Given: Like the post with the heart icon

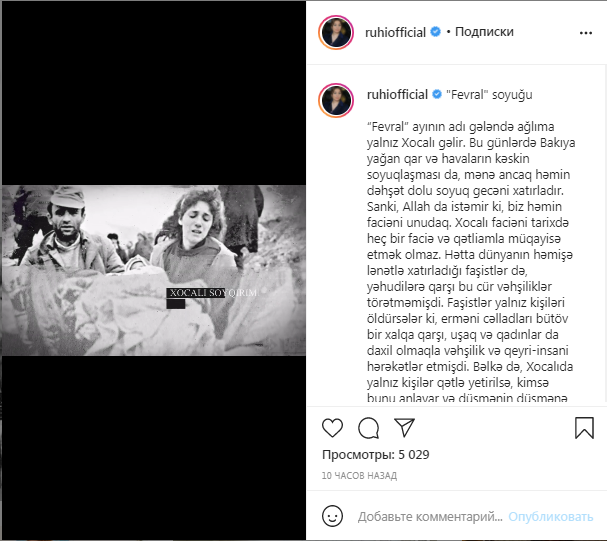Looking at the screenshot, I should [332, 428].
